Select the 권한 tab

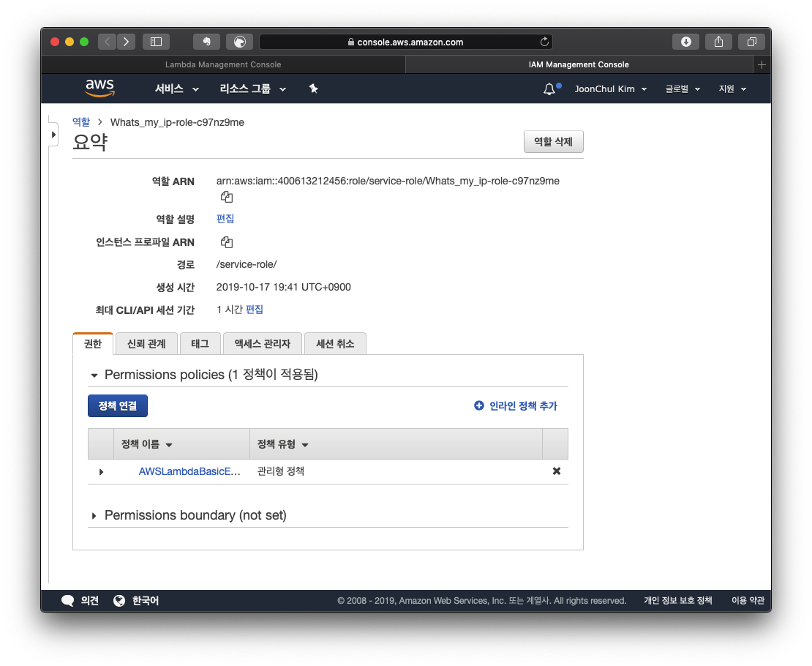(93, 344)
